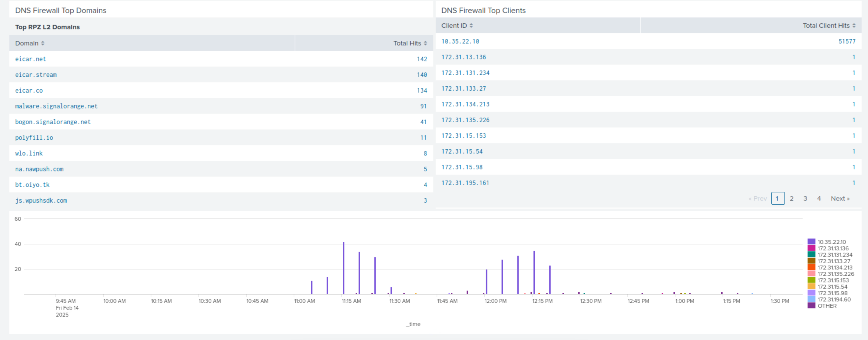
Task: Open the eicar.net domain link
Action: [x=30, y=59]
